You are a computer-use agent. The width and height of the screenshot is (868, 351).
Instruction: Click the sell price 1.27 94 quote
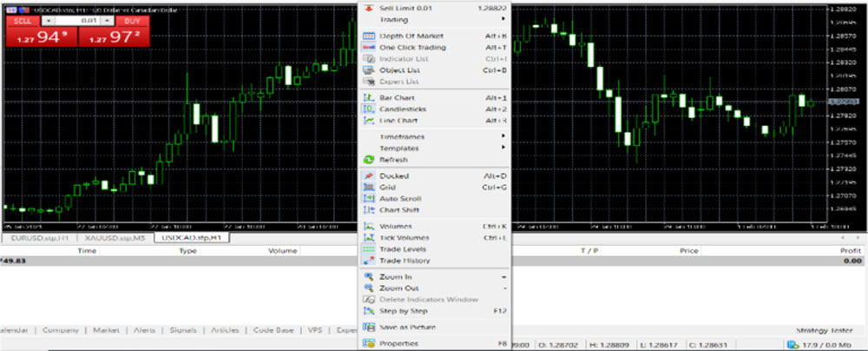point(42,37)
